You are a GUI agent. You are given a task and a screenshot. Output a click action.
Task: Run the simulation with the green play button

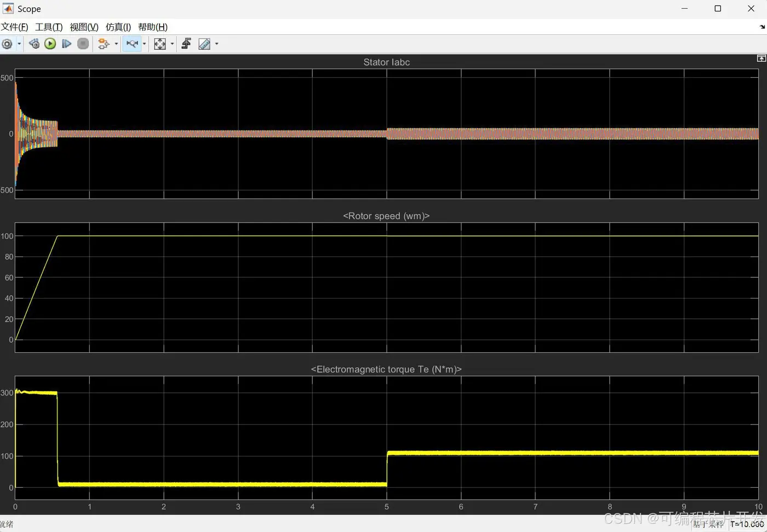coord(50,44)
